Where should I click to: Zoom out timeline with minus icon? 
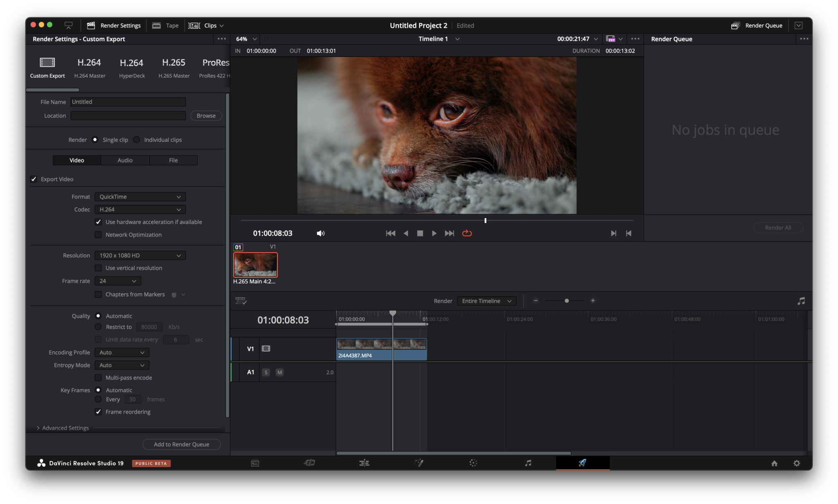(536, 301)
